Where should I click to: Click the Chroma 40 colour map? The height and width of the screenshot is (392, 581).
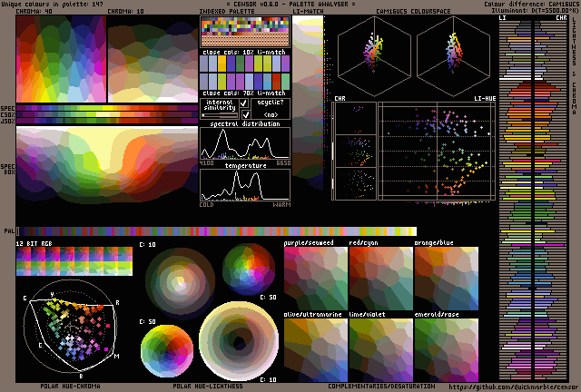click(60, 58)
